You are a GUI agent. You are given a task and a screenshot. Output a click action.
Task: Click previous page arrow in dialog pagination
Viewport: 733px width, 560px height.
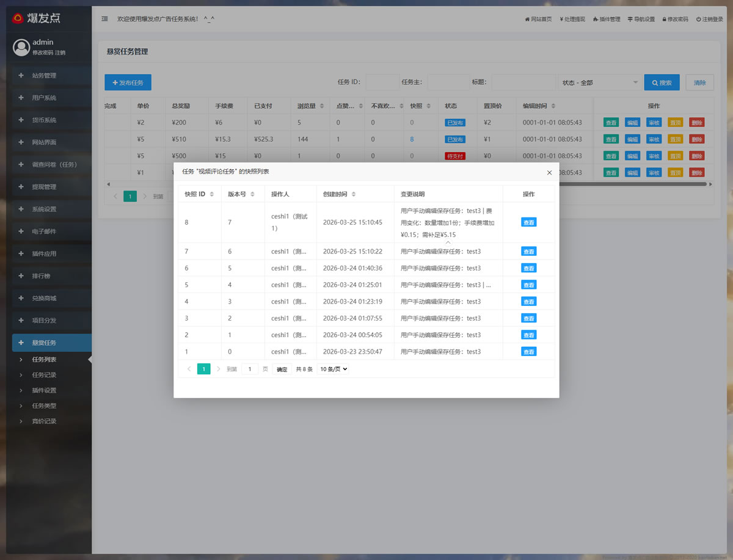189,369
